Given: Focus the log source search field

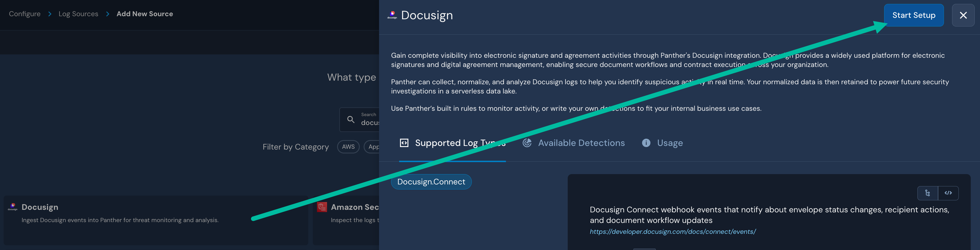Looking at the screenshot, I should point(359,119).
